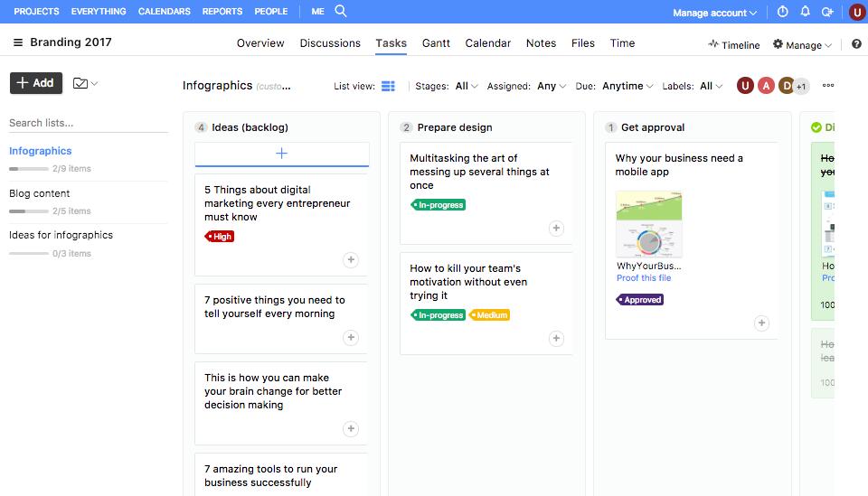Open the help question mark icon
Viewport: 868px width, 496px height.
(855, 44)
